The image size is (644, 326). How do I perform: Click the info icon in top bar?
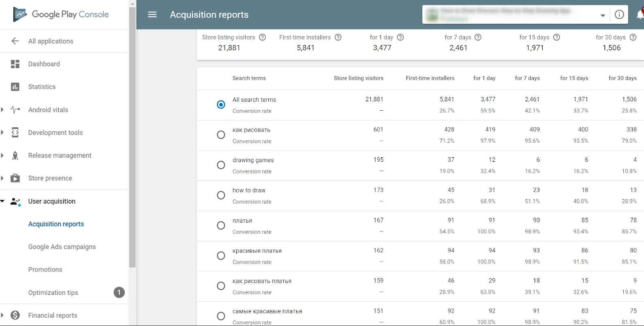tap(619, 15)
